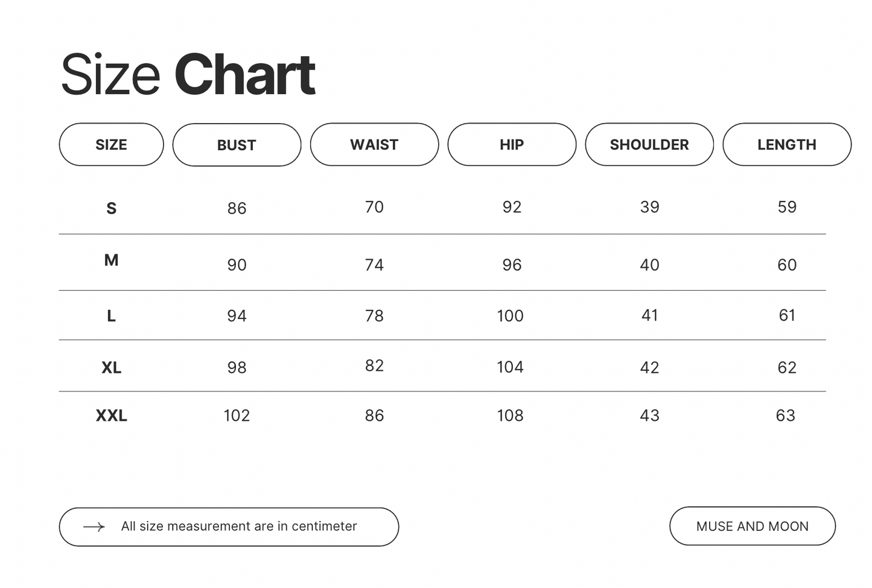Click the WAIST header pill
The height and width of the screenshot is (588, 872).
pos(374,145)
